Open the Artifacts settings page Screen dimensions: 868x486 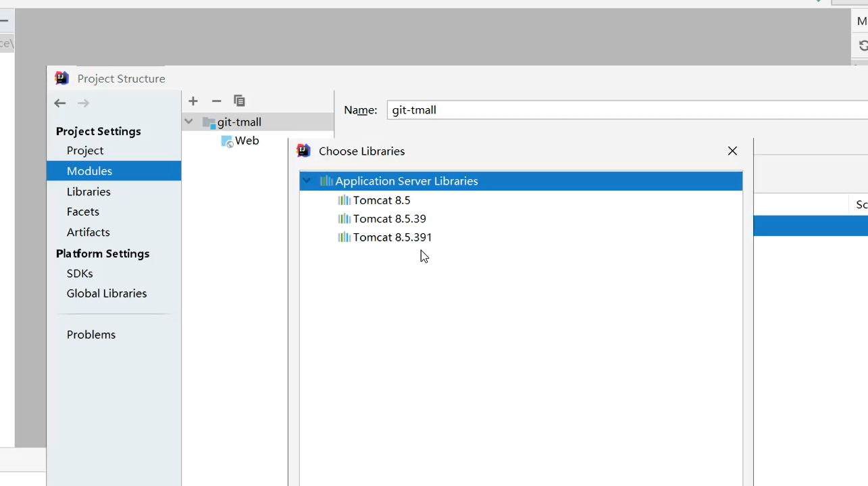tap(88, 232)
